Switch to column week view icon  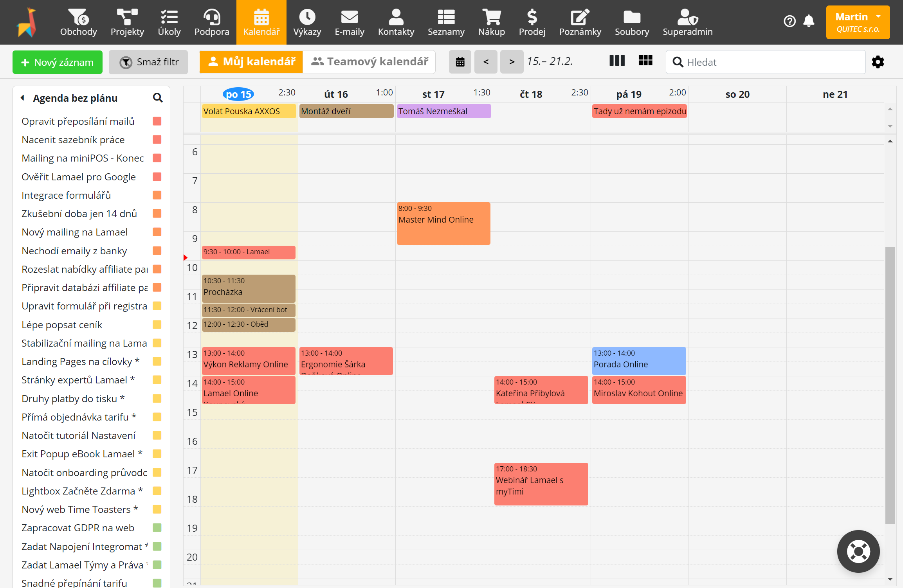pos(617,61)
